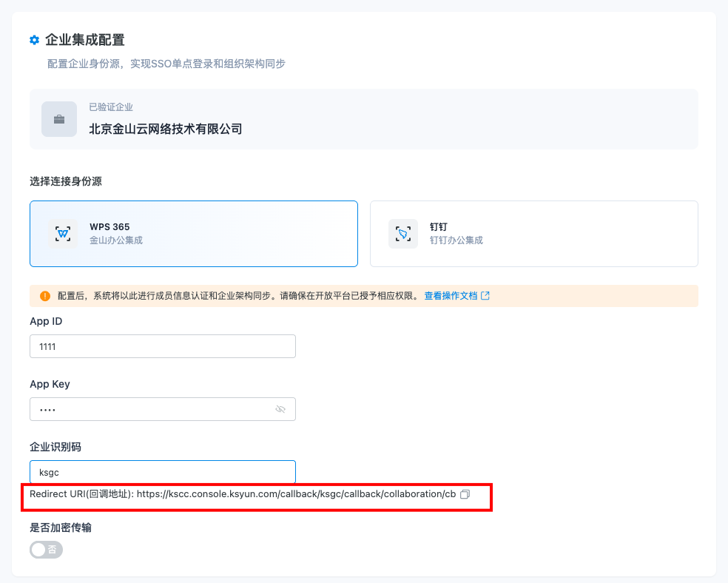Viewport: 728px width, 583px height.
Task: Open the 查看操作文档 link
Action: click(x=451, y=296)
